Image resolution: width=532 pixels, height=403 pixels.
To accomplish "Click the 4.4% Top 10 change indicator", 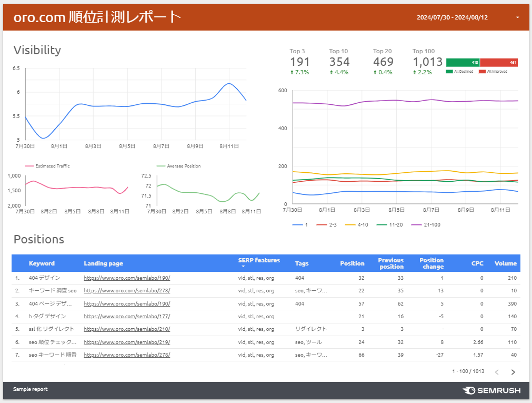I will tap(339, 72).
